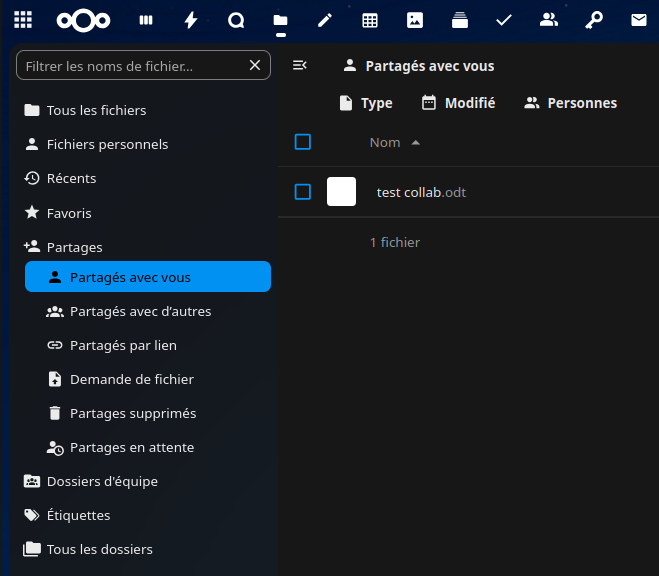Click the file name filter field
Viewport: 659px width, 576px height.
(x=132, y=66)
